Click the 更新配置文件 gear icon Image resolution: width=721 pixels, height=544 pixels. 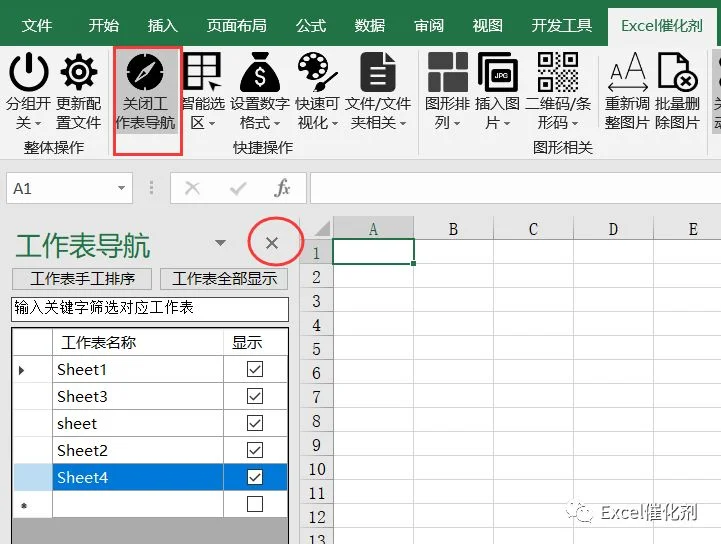pos(79,72)
